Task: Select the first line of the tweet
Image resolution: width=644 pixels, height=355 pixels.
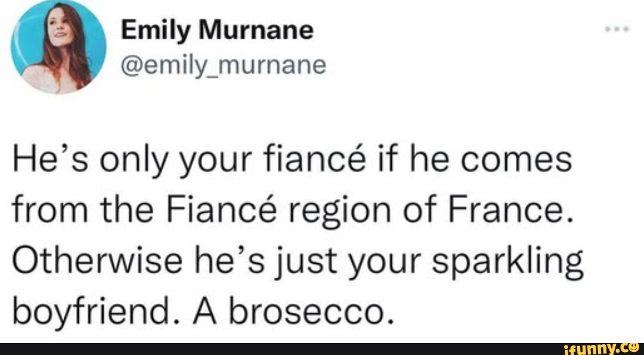Action: pyautogui.click(x=292, y=159)
